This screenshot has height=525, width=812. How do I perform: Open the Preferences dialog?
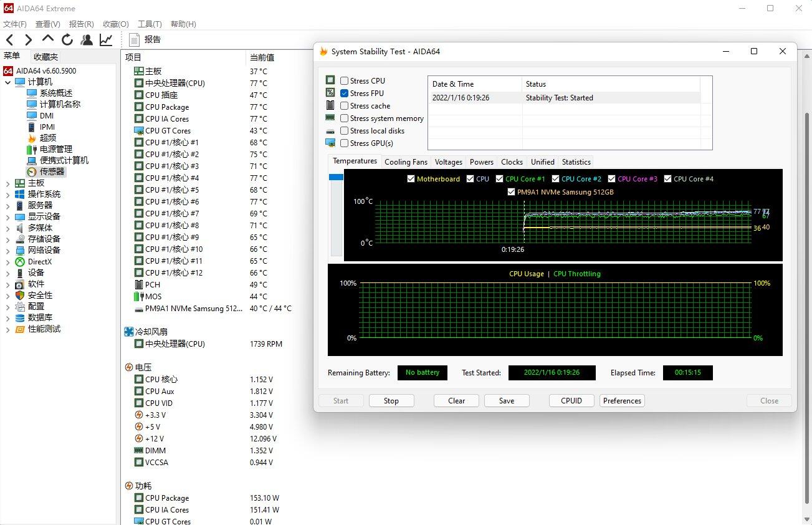point(622,401)
